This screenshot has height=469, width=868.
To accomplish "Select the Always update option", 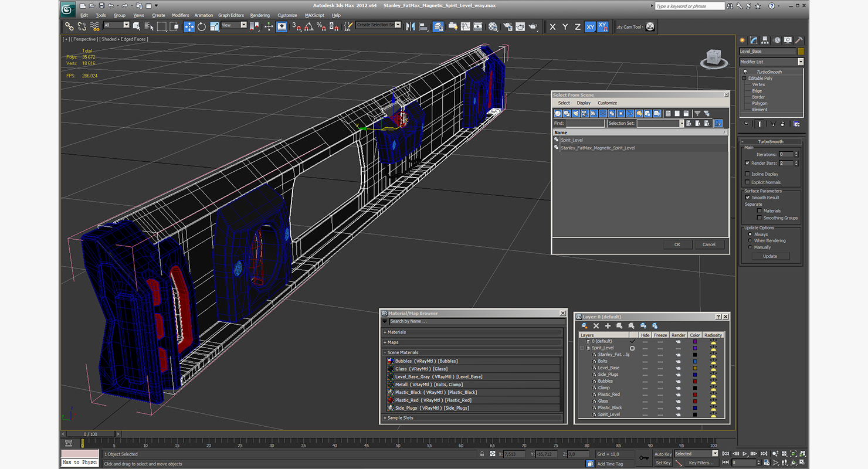I will [750, 235].
